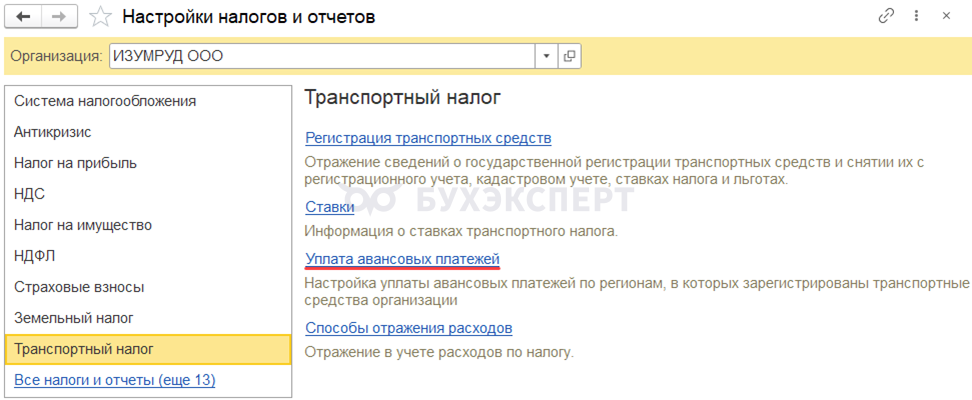Screen dimensions: 972x400
Task: Copy link using the chain icon
Action: pyautogui.click(x=886, y=17)
